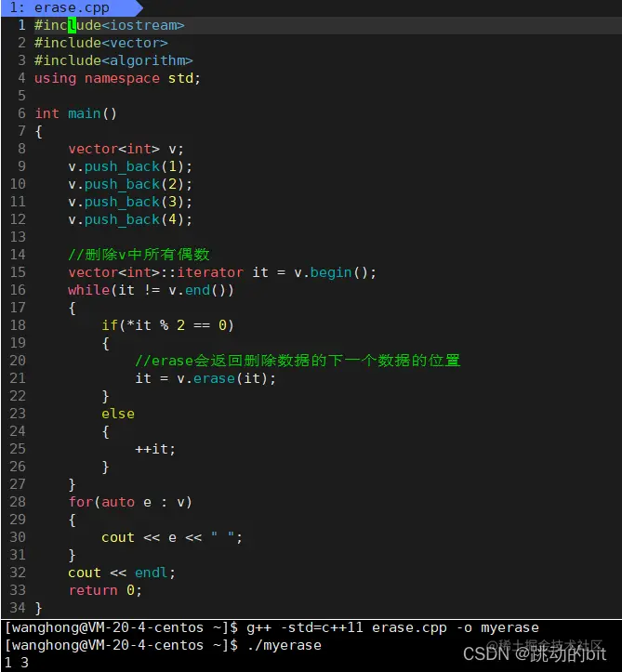The width and height of the screenshot is (622, 672).
Task: Click 'it = v.erase(it);' statement
Action: coord(205,378)
